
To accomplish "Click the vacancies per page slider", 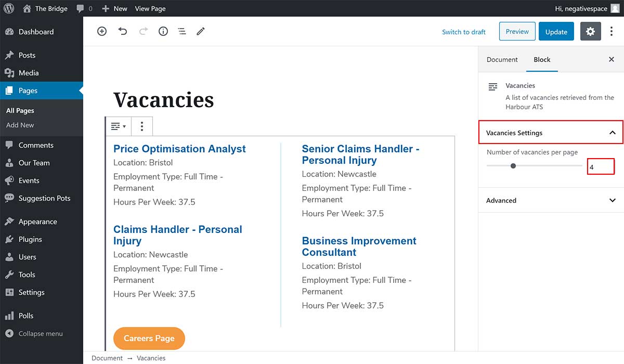I will (x=534, y=166).
